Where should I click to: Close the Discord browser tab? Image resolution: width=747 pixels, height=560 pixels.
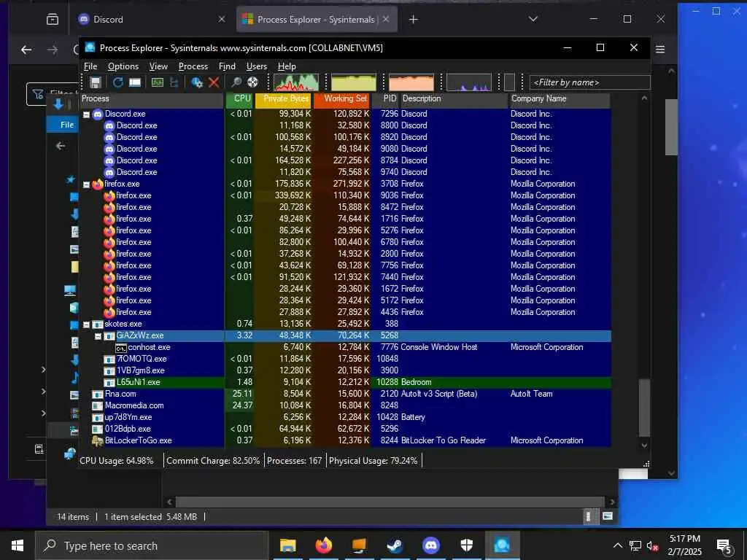pos(222,20)
